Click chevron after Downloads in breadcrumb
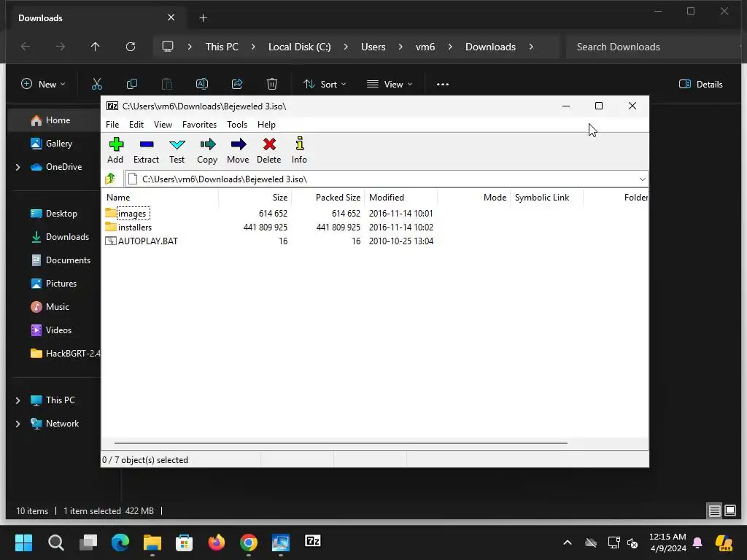The image size is (747, 560). pyautogui.click(x=531, y=47)
